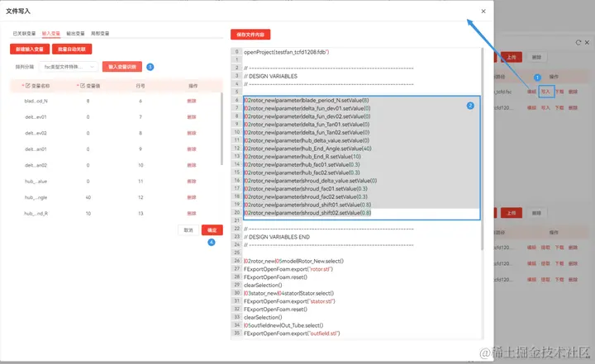Viewport: 595px width, 364px height.
Task: Click the 行号 column header
Action: click(x=140, y=86)
